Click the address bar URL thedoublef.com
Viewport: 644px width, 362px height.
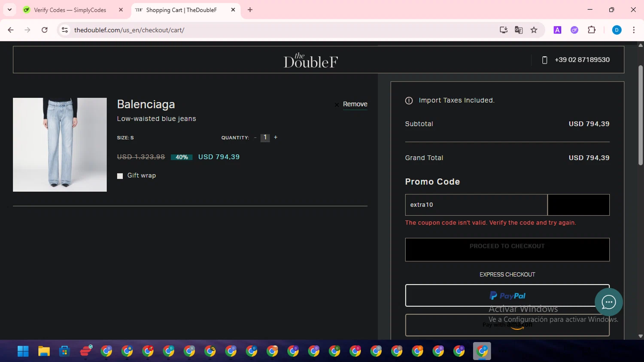[129, 30]
